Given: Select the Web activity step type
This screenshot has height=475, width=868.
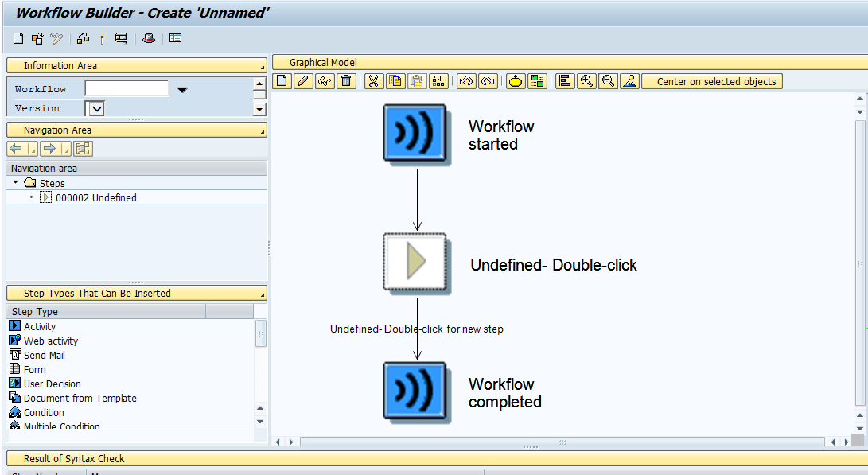Looking at the screenshot, I should 50,341.
